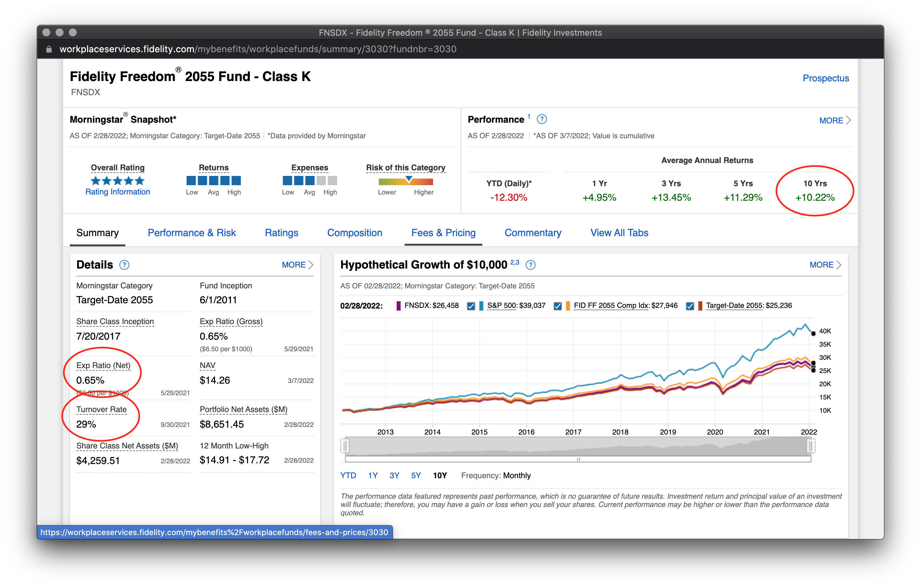921x588 pixels.
Task: Disable the Target-Date 2055 series checkbox
Action: 690,306
